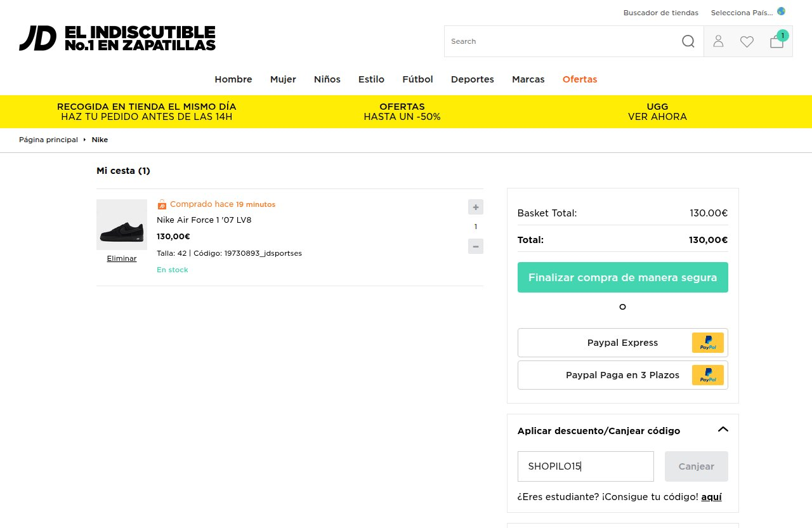Image resolution: width=812 pixels, height=528 pixels.
Task: Decrease quantity with the minus button
Action: click(476, 246)
